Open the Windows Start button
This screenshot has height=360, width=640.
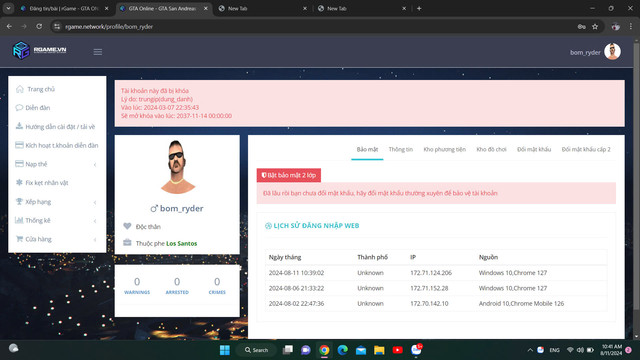(x=224, y=350)
